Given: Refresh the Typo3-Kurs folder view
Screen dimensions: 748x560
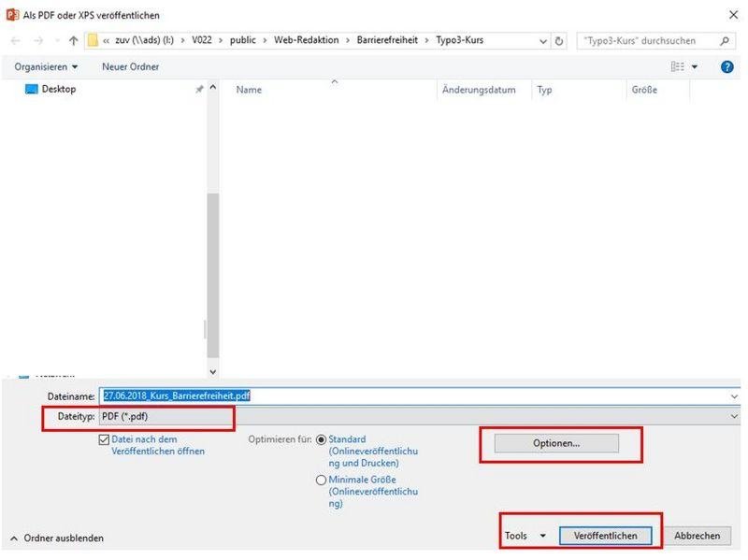Looking at the screenshot, I should point(559,41).
